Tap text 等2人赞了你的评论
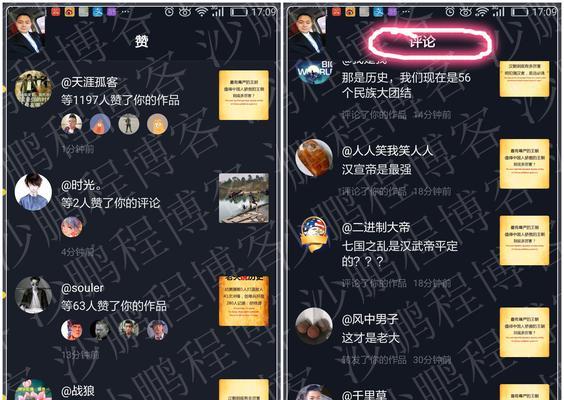This screenshot has width=564, height=400. [110, 203]
